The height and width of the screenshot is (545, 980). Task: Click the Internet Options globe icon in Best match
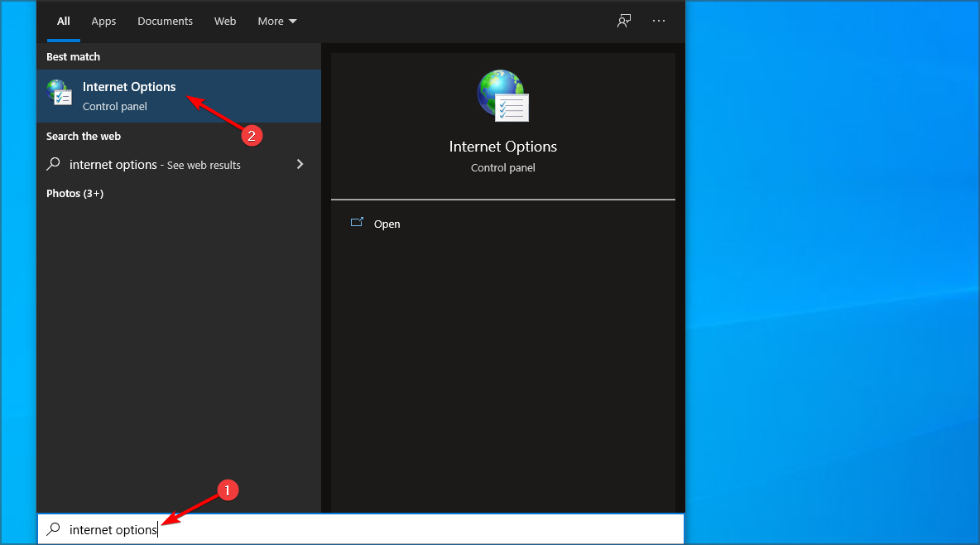click(x=59, y=93)
